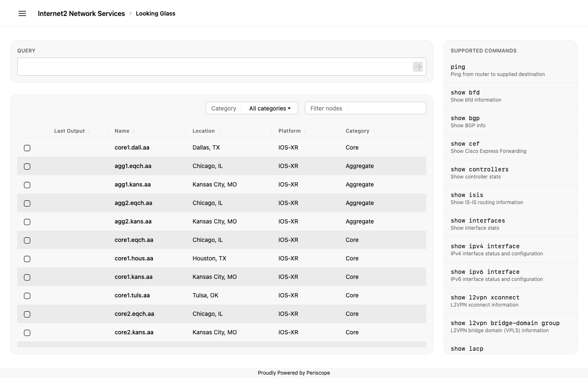Click the Dallas, TX location cell
The height and width of the screenshot is (378, 588).
206,148
